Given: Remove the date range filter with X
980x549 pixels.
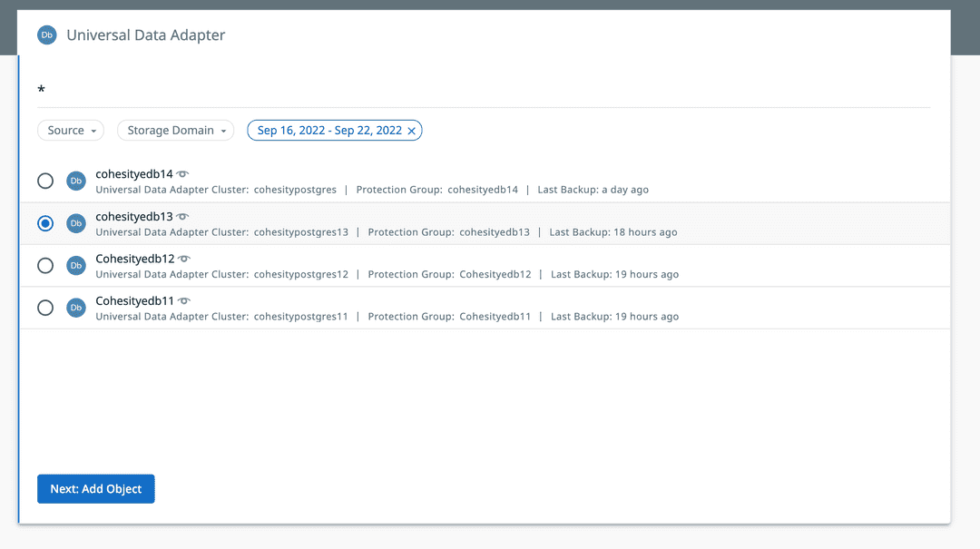Looking at the screenshot, I should (412, 131).
